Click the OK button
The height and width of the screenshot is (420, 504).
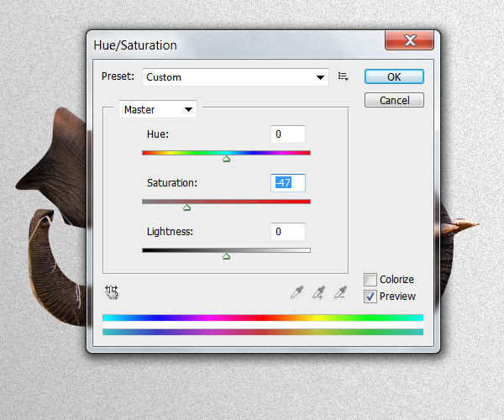pyautogui.click(x=394, y=76)
